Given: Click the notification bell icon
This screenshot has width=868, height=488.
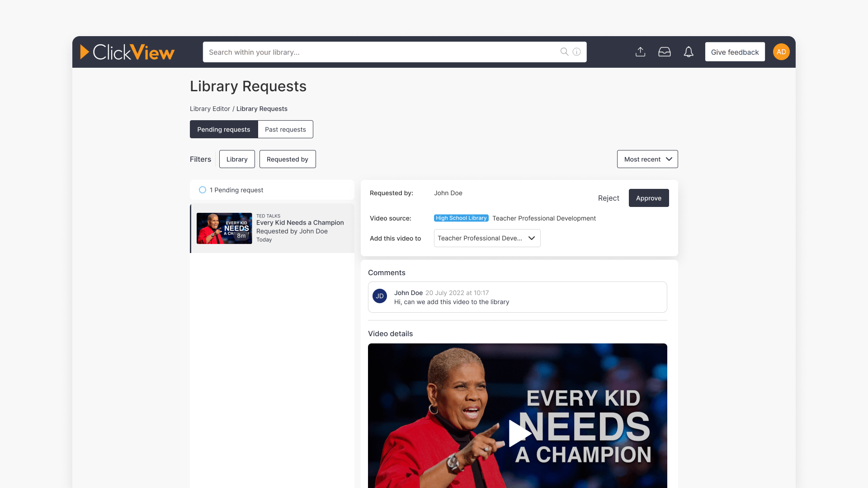Looking at the screenshot, I should 689,52.
